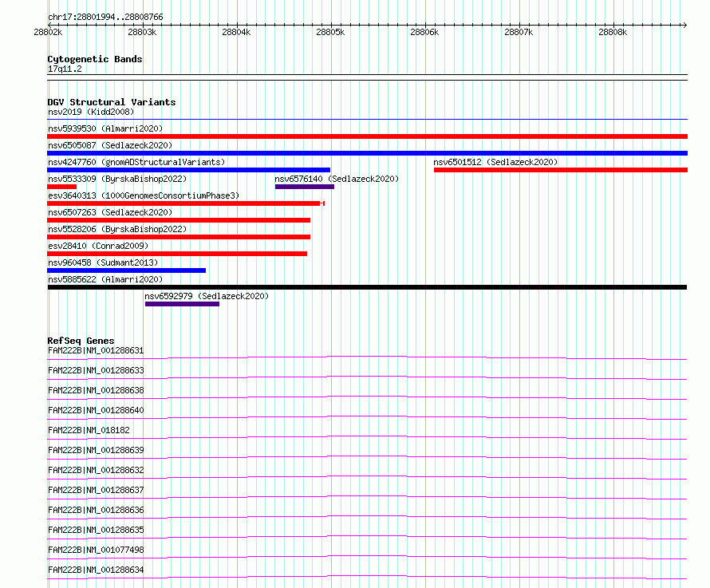Click the Cytogenetic Bands track title

pos(95,59)
